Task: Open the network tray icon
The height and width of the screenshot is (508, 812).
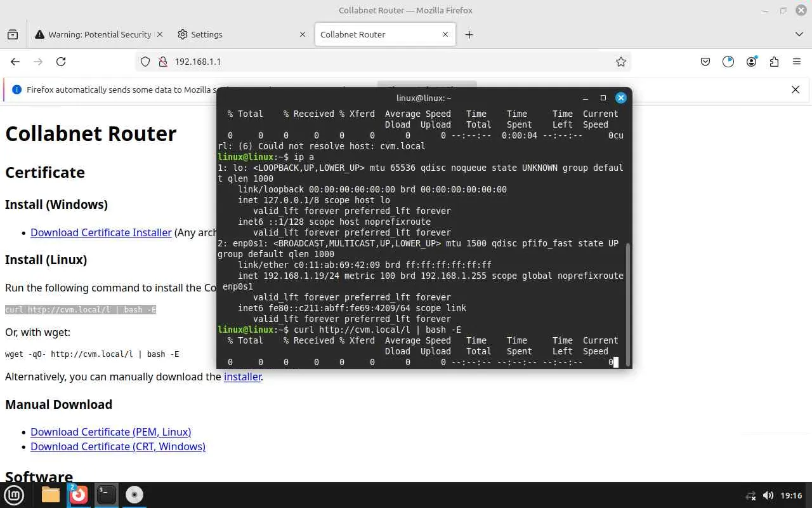Action: tap(750, 495)
